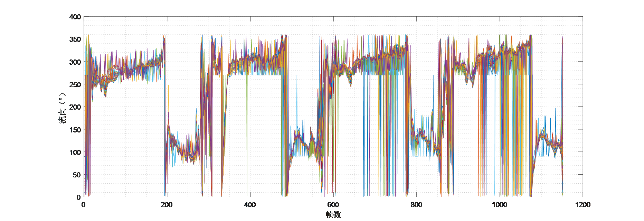The width and height of the screenshot is (644, 221).
Task: Select x-axis tick label 600
Action: (333, 205)
